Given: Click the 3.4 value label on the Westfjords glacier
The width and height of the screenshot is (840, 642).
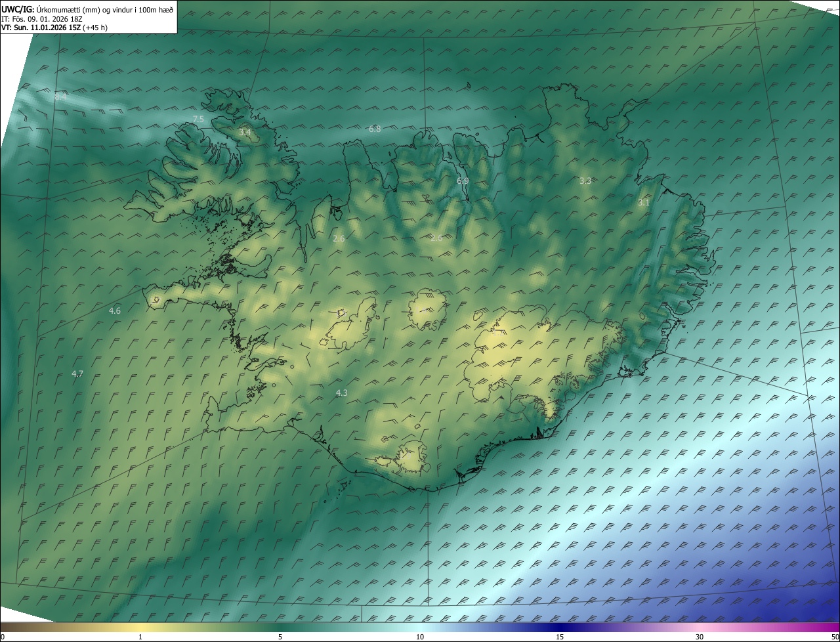Looking at the screenshot, I should (x=245, y=133).
